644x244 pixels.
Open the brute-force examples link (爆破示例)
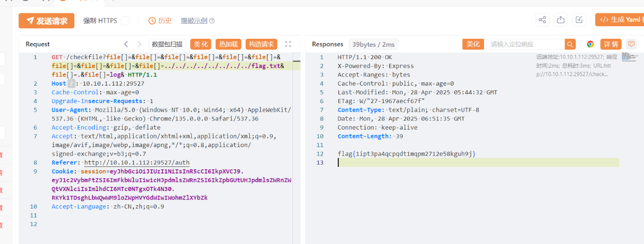[198, 21]
